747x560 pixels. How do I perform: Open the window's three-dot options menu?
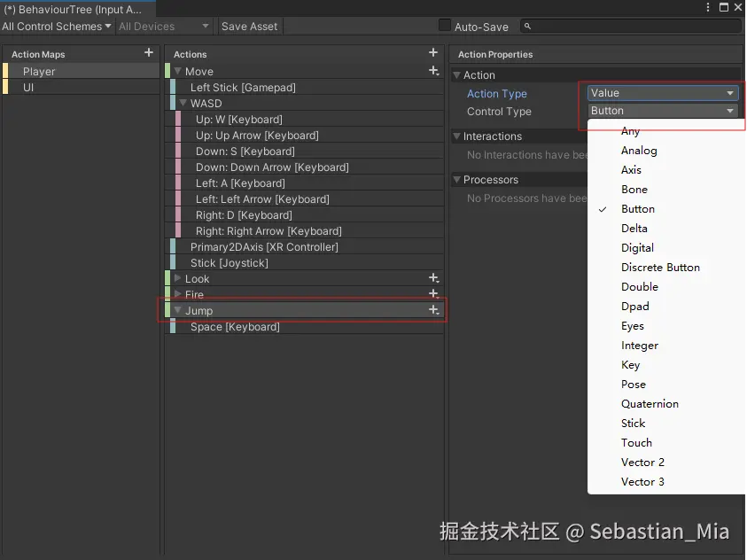click(x=708, y=7)
